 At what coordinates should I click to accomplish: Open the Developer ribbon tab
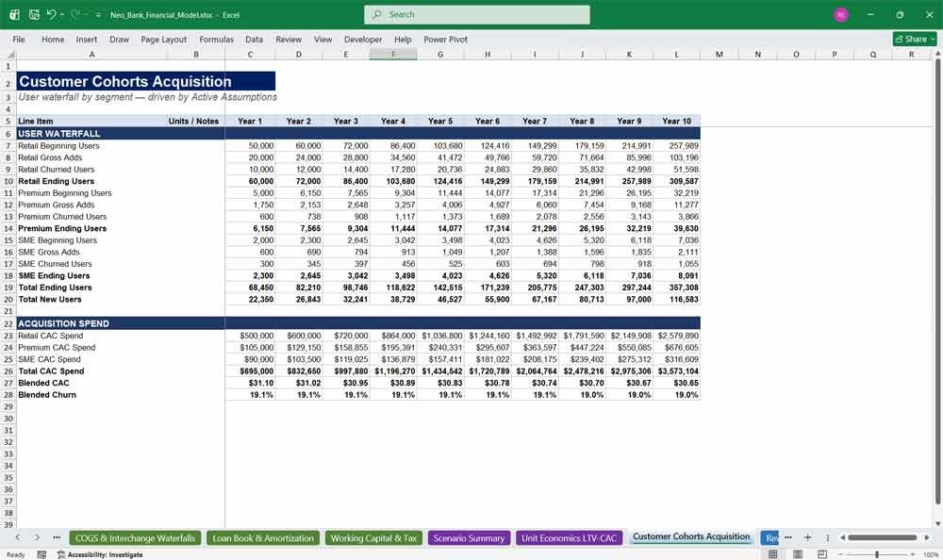pos(363,39)
